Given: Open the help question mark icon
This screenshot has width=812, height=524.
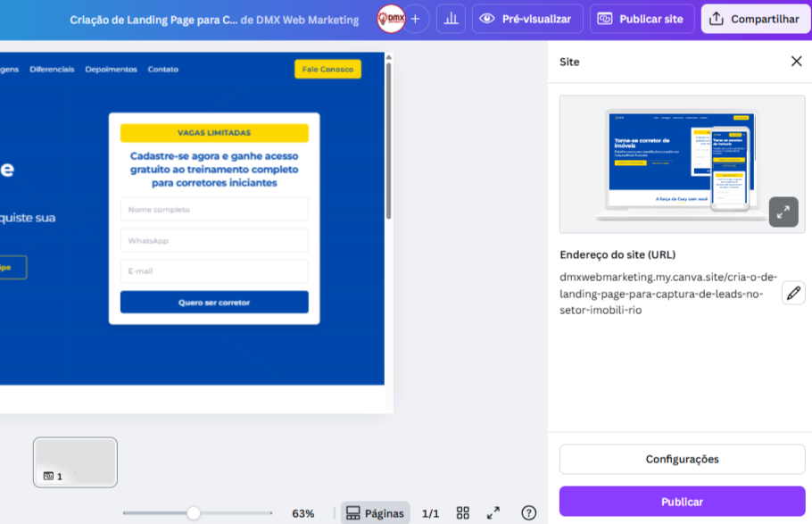Looking at the screenshot, I should (x=528, y=513).
